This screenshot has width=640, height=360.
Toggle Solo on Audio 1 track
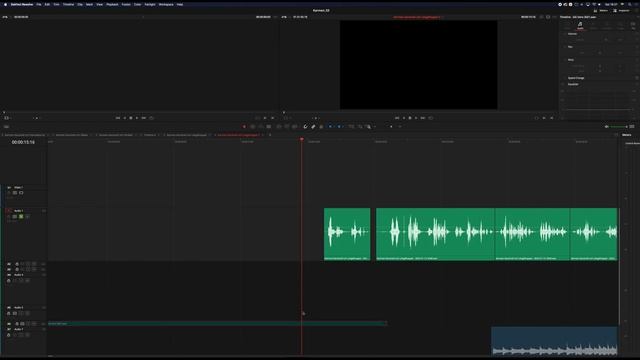pyautogui.click(x=21, y=216)
